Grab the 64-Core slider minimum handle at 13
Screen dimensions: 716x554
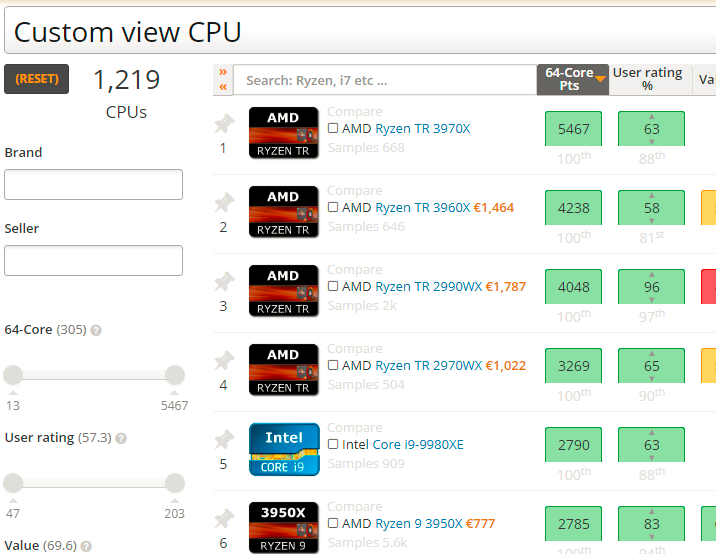click(x=13, y=375)
